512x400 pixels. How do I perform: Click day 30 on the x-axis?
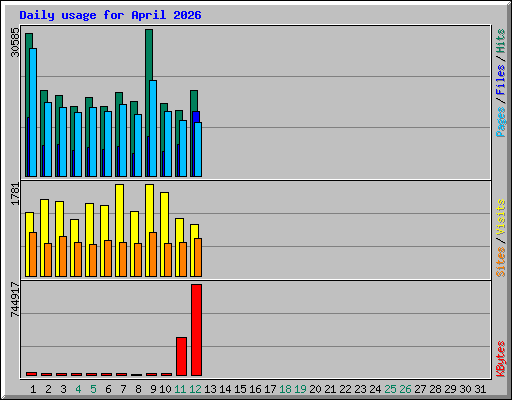(465, 389)
